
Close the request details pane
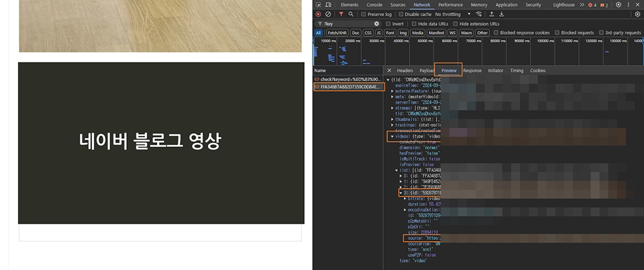click(x=390, y=71)
